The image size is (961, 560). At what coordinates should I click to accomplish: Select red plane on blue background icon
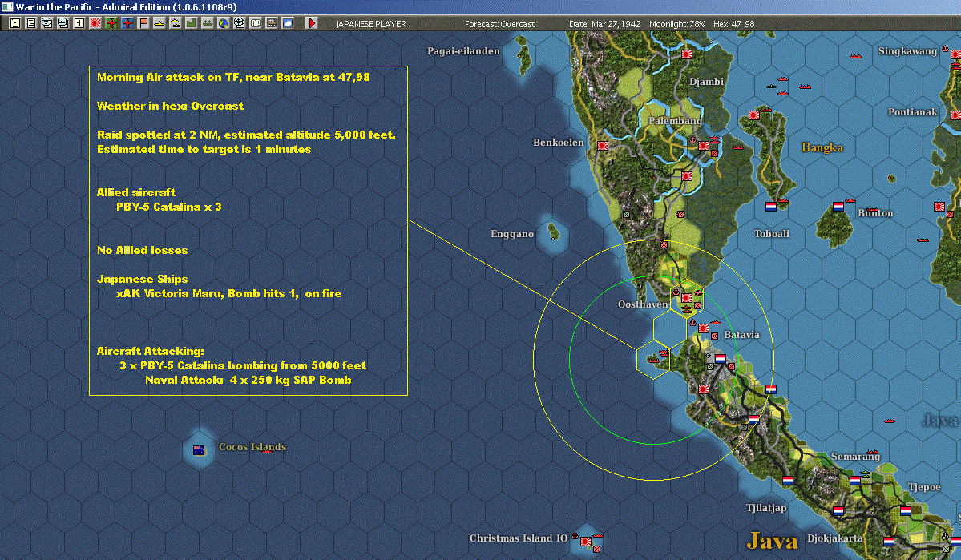(x=127, y=23)
